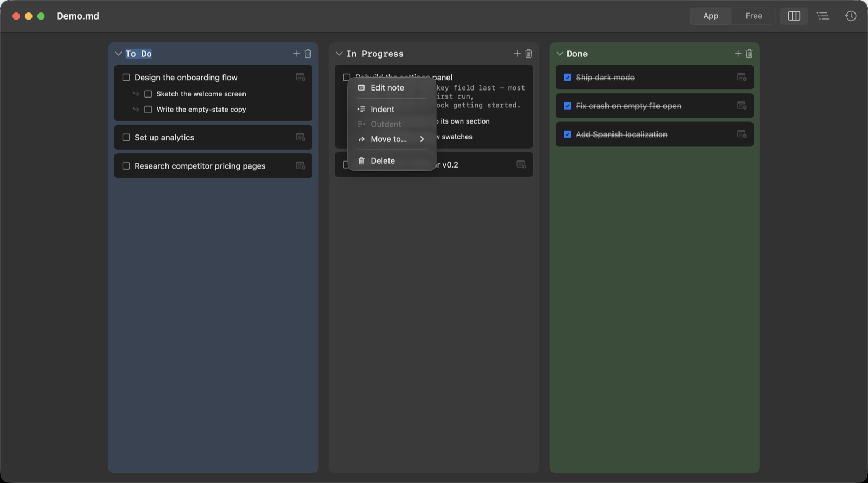Choose Indent from context menu
This screenshot has width=868, height=483.
(x=392, y=110)
